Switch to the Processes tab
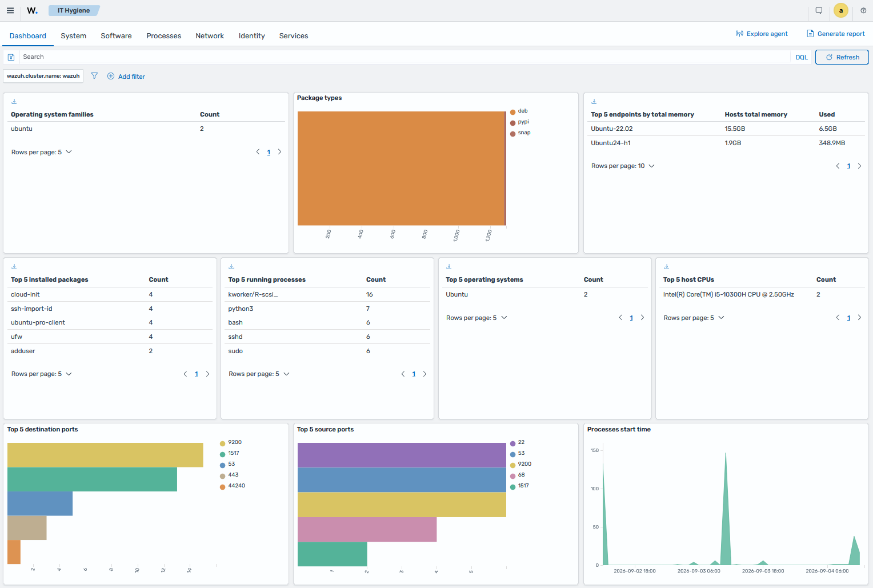The image size is (873, 588). point(164,35)
